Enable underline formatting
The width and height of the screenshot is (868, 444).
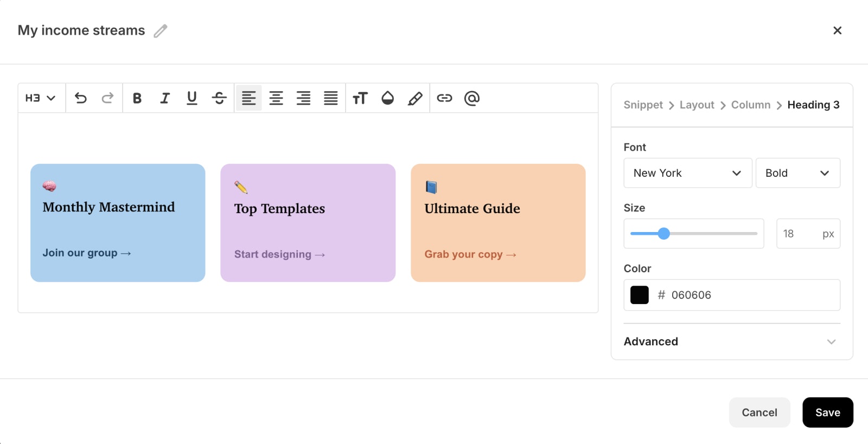pyautogui.click(x=192, y=98)
